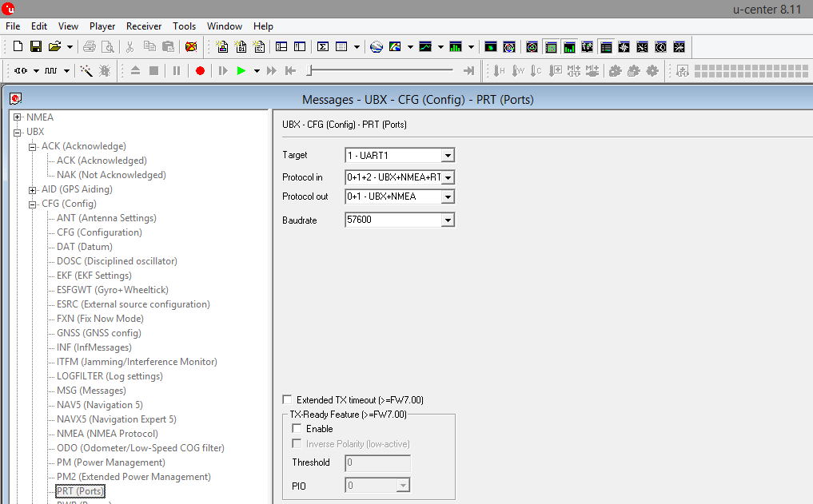Enable Extended TX timeout checkbox
813x504 pixels.
[x=288, y=400]
